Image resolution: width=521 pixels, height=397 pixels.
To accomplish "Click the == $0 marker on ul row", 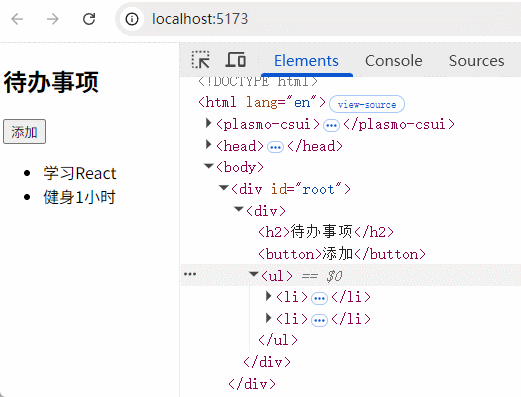I will click(x=322, y=276).
